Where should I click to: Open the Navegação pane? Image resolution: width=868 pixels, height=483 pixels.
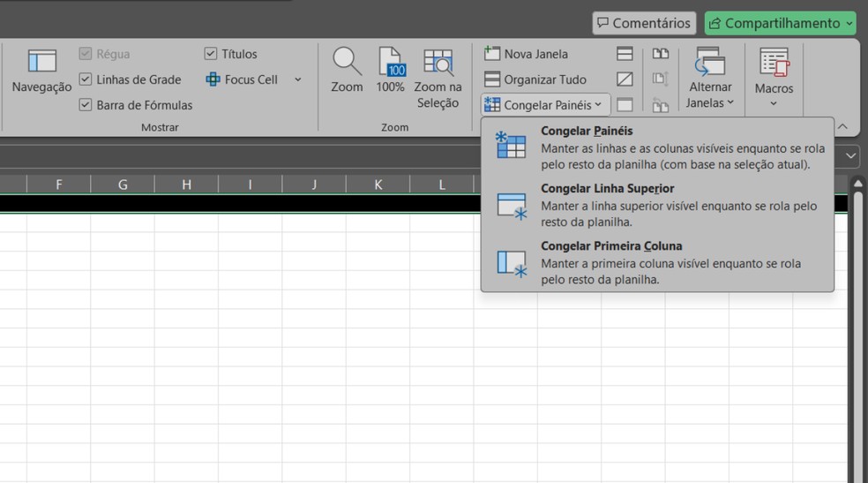tap(41, 72)
